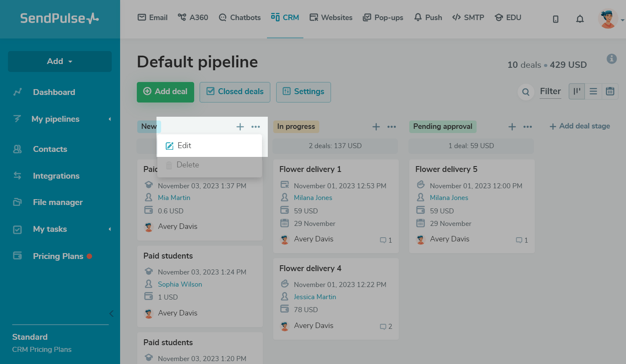
Task: Open the Flower delivery 4 deal card
Action: (310, 269)
